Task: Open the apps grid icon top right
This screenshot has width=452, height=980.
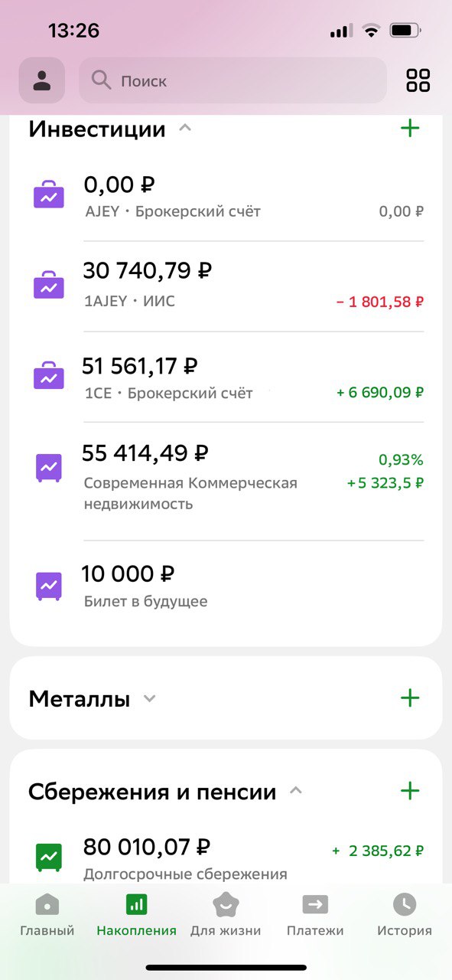Action: click(418, 80)
